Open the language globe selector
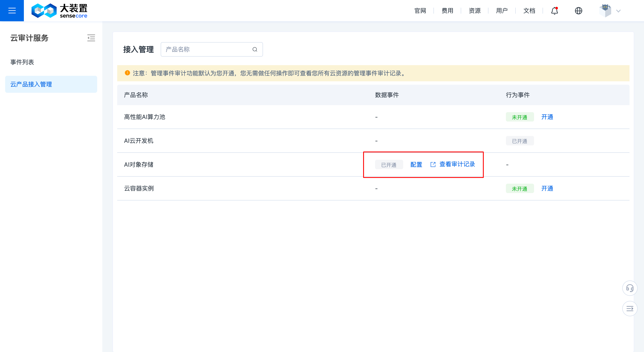 (579, 11)
